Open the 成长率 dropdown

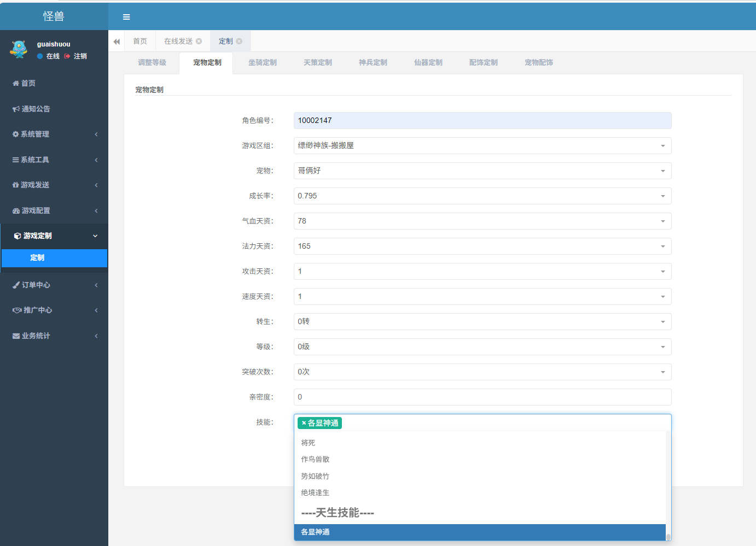pos(482,196)
